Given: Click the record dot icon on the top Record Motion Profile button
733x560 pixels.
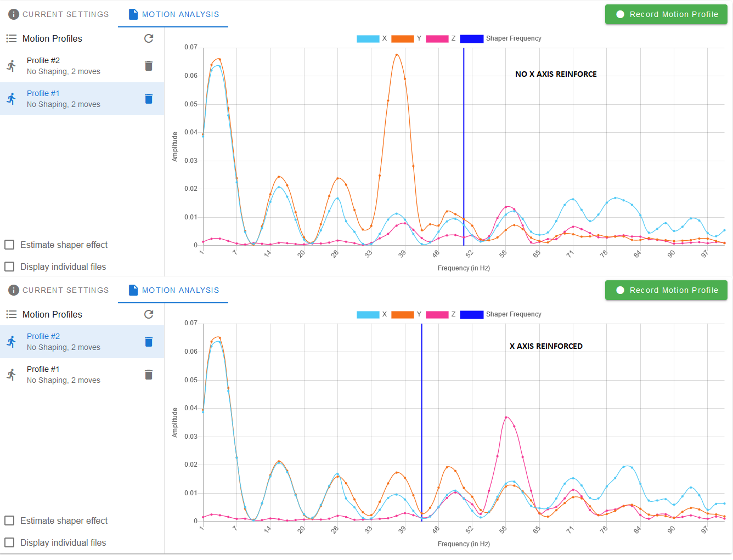Looking at the screenshot, I should point(621,14).
